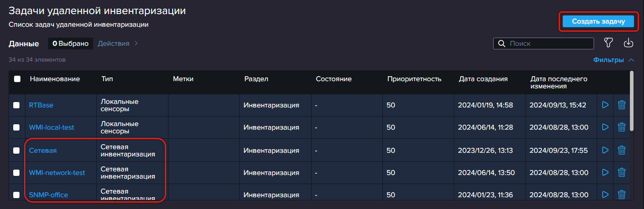Select the WMI-network-test row checkbox

click(16, 172)
